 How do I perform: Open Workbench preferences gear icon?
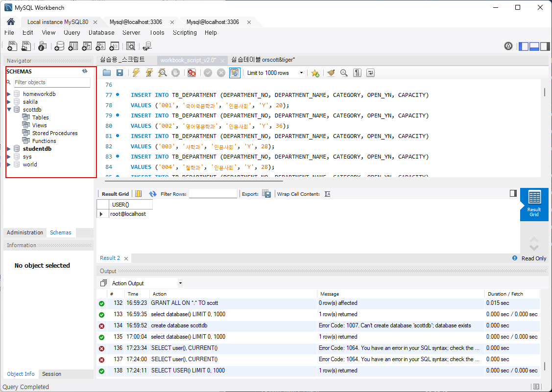(508, 46)
